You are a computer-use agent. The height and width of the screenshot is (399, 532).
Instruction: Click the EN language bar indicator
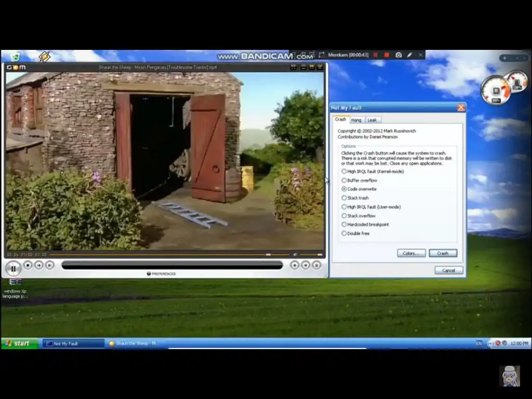478,343
